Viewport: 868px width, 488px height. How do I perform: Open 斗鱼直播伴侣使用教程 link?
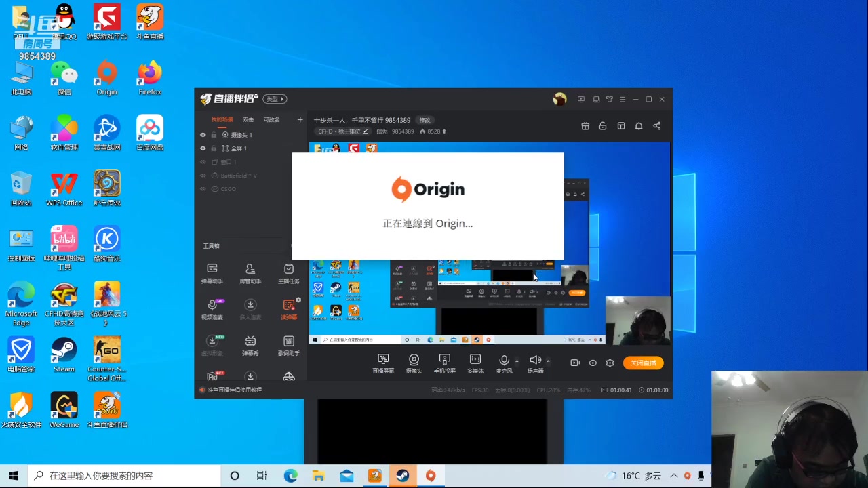click(x=235, y=390)
